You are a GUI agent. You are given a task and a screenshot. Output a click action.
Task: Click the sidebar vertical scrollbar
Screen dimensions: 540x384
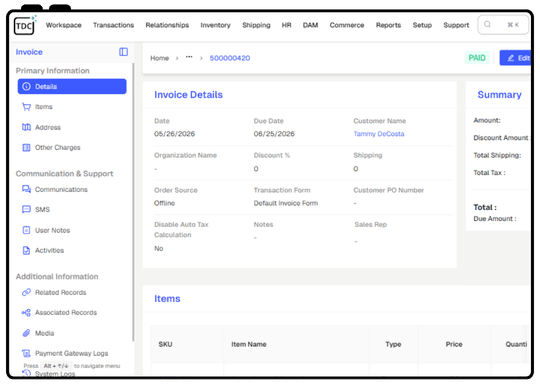coord(133,202)
